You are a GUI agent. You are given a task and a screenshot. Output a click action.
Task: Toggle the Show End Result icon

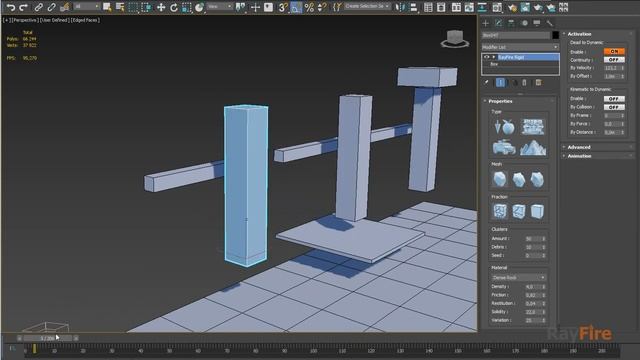[500, 83]
